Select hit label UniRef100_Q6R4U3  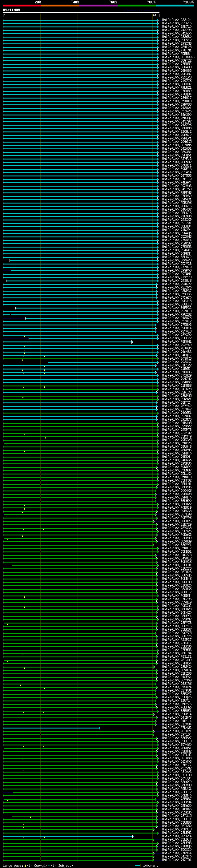coord(177,67)
